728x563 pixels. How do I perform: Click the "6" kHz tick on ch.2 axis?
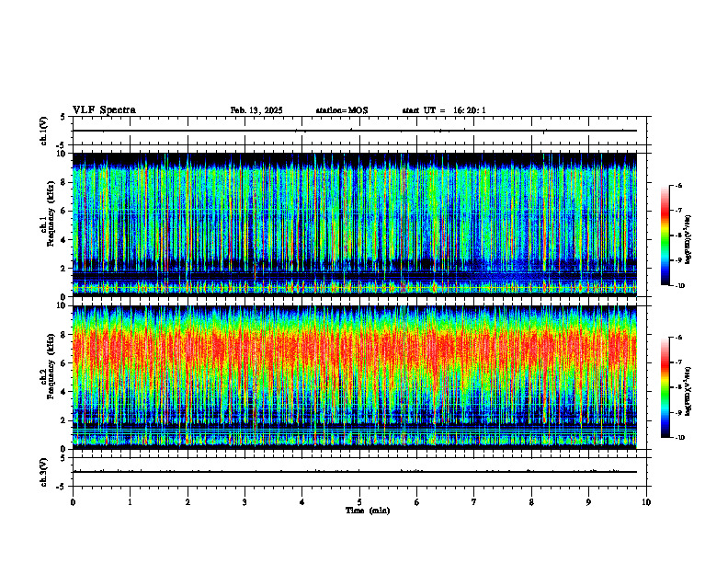pos(64,363)
